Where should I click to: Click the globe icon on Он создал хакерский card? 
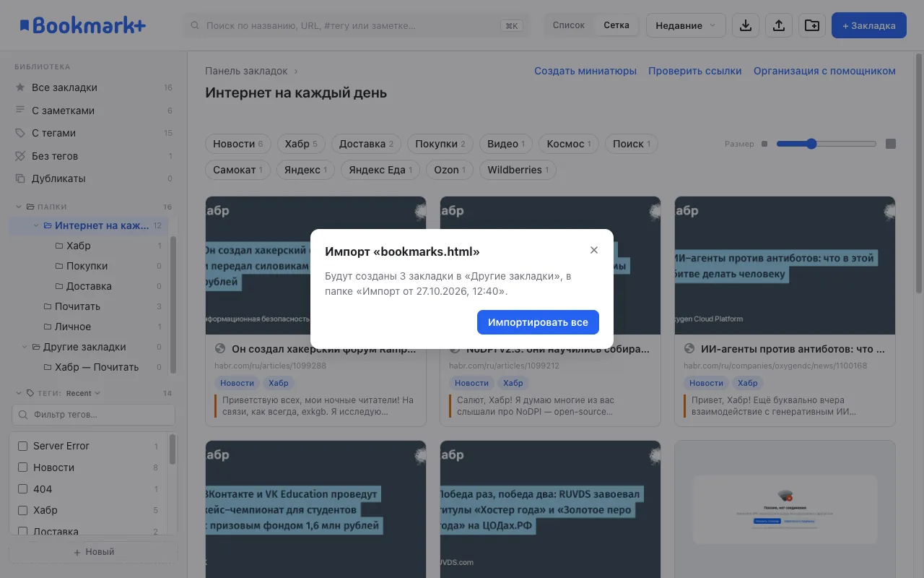tap(220, 349)
